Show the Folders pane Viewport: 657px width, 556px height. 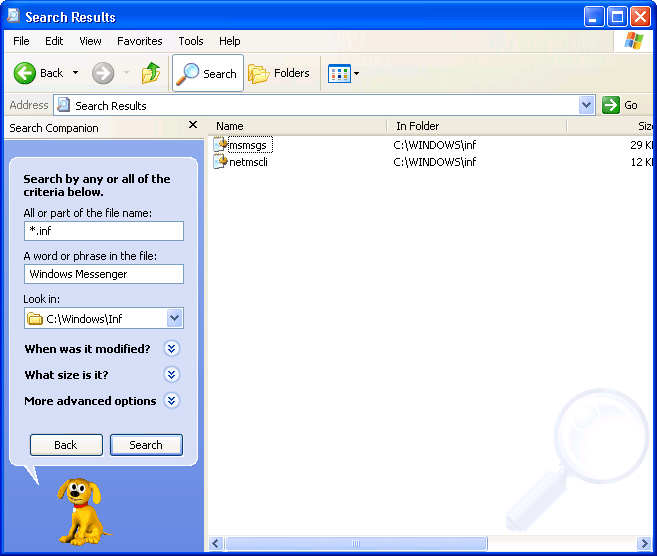279,73
